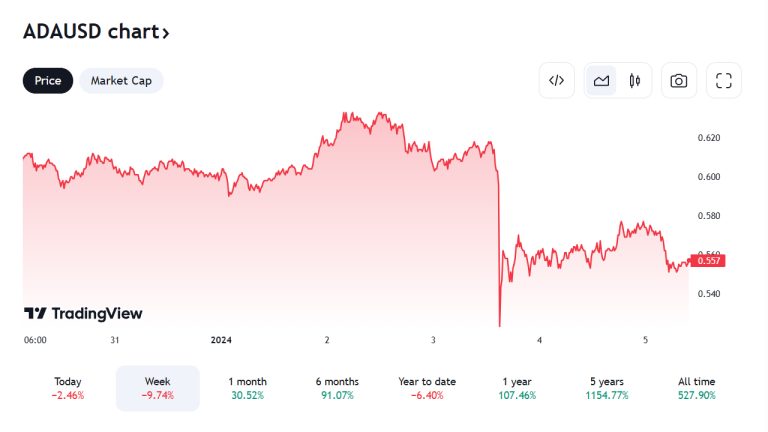Switch to area chart style

tap(602, 81)
